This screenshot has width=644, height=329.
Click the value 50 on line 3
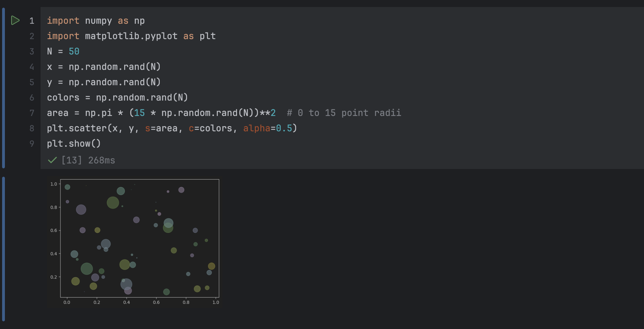point(74,51)
